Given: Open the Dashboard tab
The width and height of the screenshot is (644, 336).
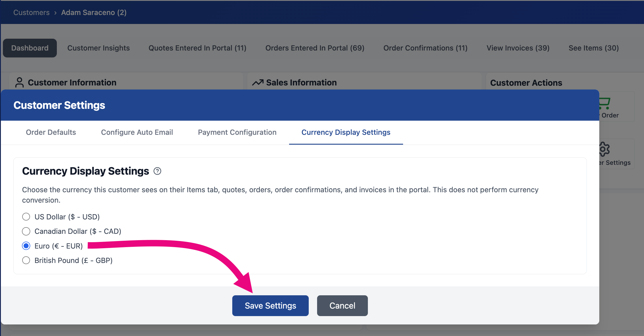Looking at the screenshot, I should click(x=30, y=48).
